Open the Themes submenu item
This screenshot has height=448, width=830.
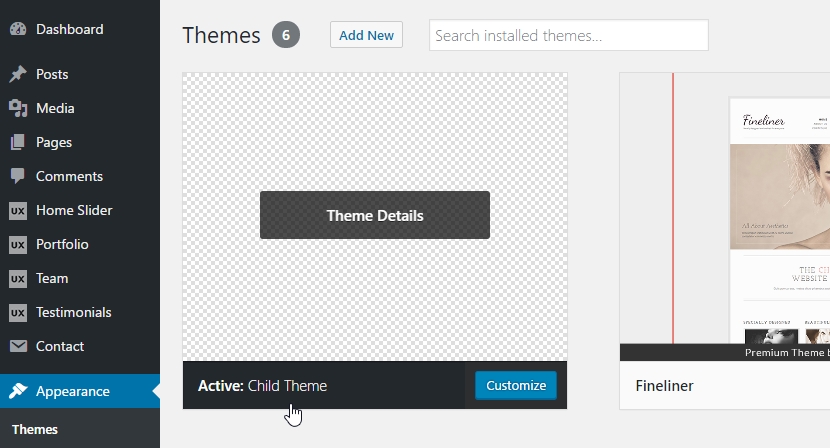(x=34, y=429)
